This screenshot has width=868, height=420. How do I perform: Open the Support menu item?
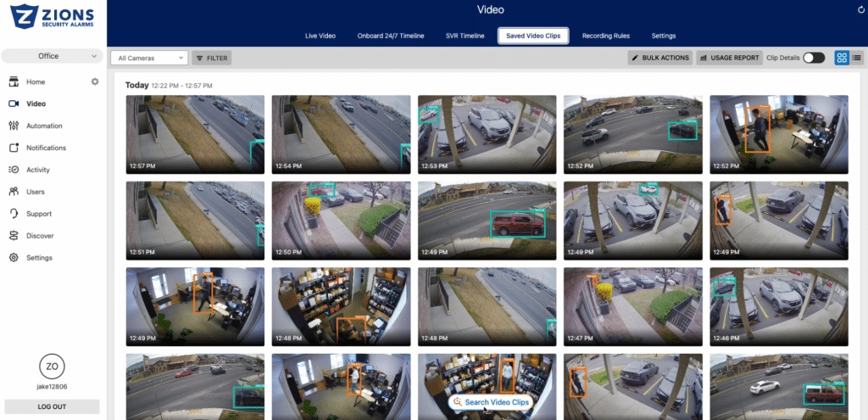click(x=39, y=214)
